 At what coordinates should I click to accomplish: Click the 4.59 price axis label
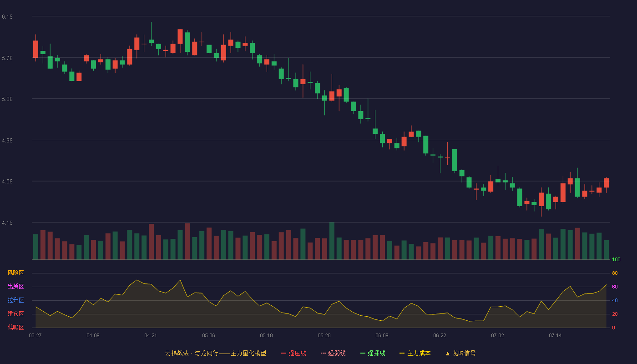point(7,182)
